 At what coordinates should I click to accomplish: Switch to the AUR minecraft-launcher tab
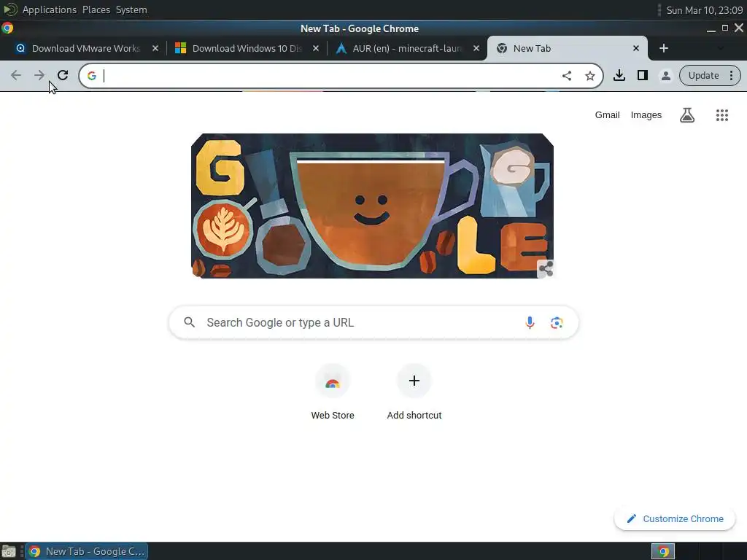tap(406, 48)
